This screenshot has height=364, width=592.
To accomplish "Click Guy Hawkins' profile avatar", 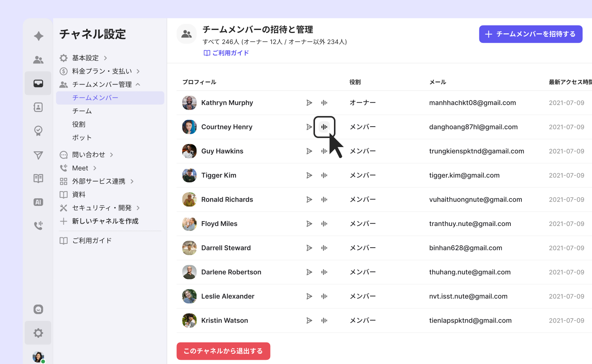I will [189, 151].
